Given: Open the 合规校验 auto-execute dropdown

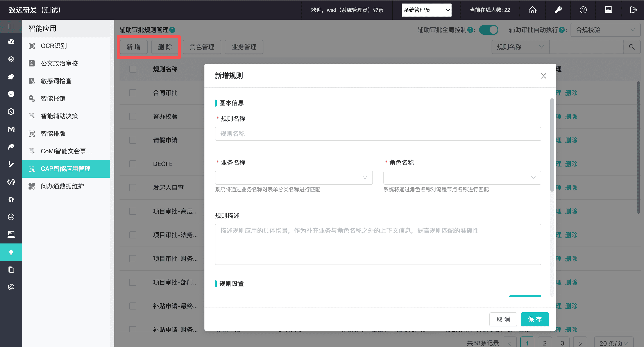Looking at the screenshot, I should click(x=605, y=30).
